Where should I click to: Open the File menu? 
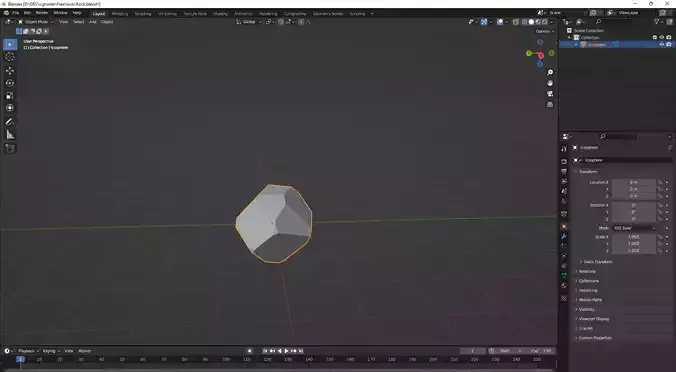[x=16, y=13]
